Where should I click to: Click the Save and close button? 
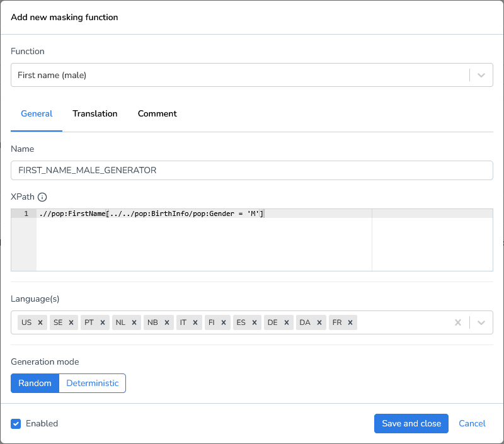point(411,424)
